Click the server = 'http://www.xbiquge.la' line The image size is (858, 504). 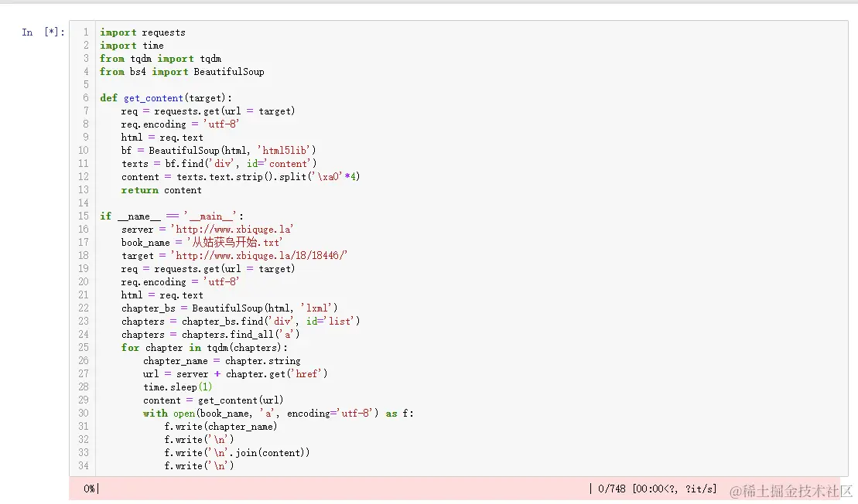tap(207, 229)
